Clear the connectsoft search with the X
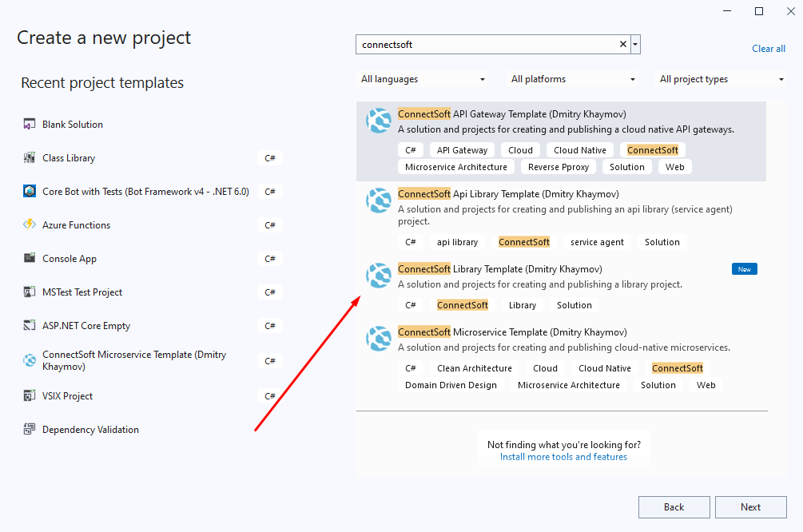 click(x=622, y=44)
